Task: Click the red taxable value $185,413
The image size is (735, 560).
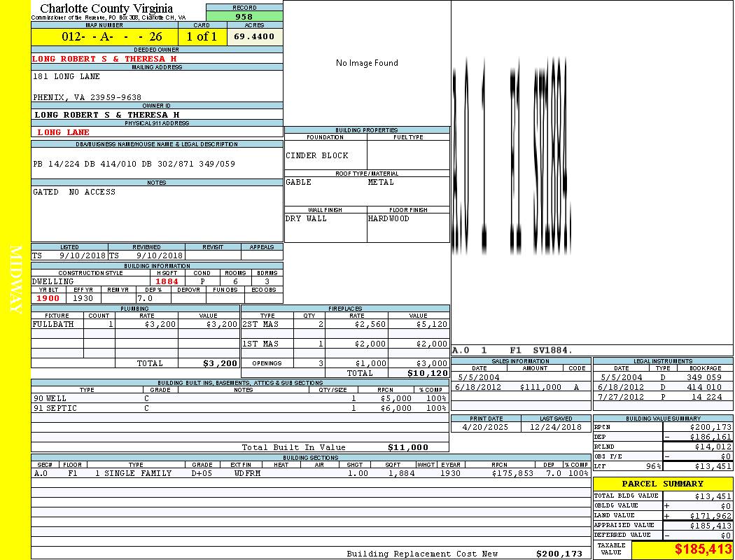Action: pos(703,549)
